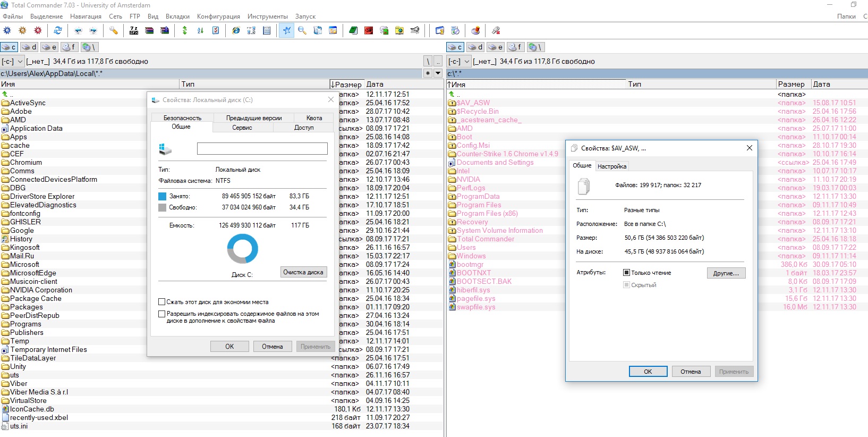Click the Очистка диска button
This screenshot has width=868, height=437.
[x=303, y=272]
